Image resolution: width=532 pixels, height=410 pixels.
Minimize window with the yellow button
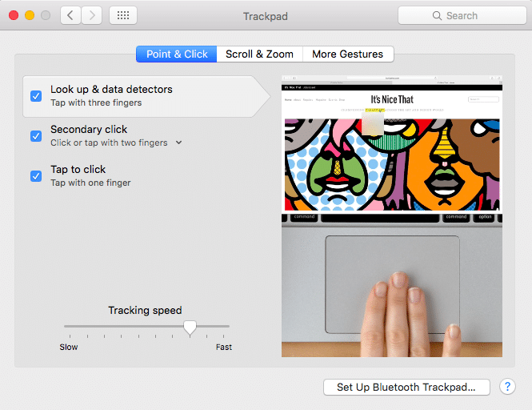pyautogui.click(x=30, y=15)
